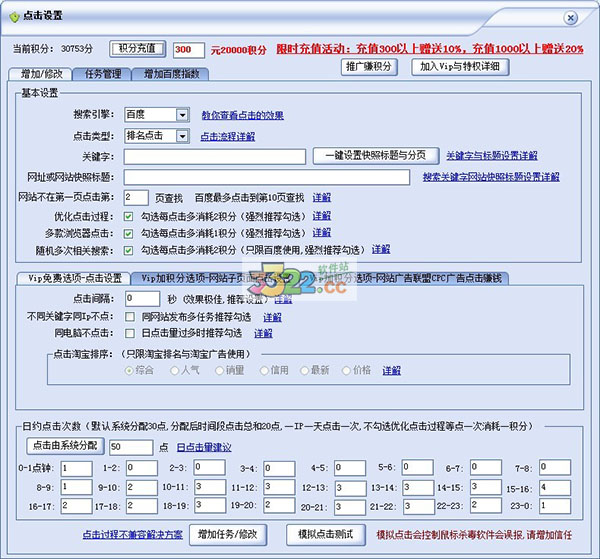Click 限时充值活动 promotion link
600x559 pixels.
pos(430,49)
